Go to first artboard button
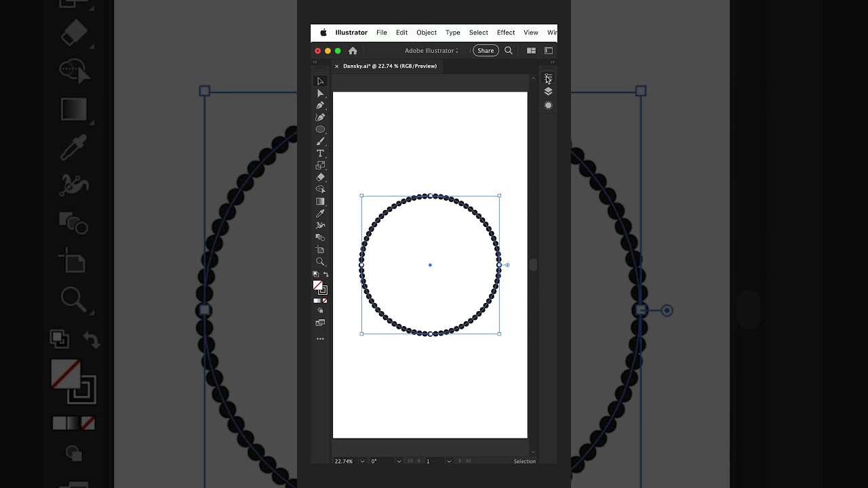This screenshot has height=488, width=868. [410, 462]
